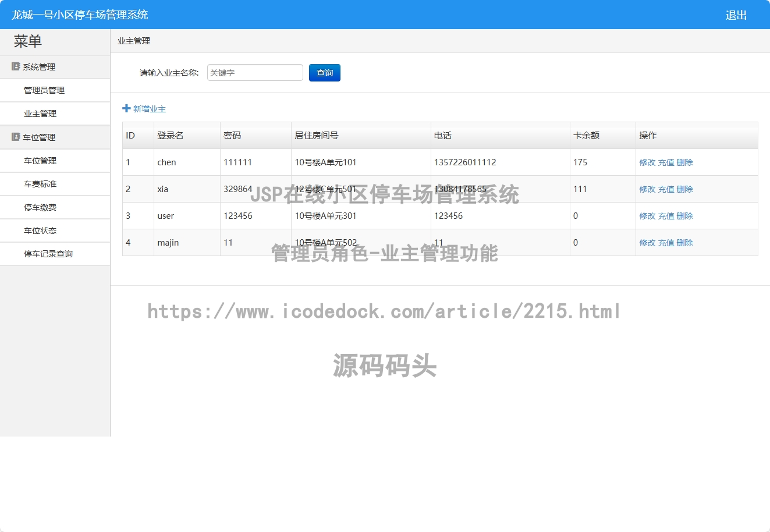Click 修改 for the row named user

tap(647, 216)
